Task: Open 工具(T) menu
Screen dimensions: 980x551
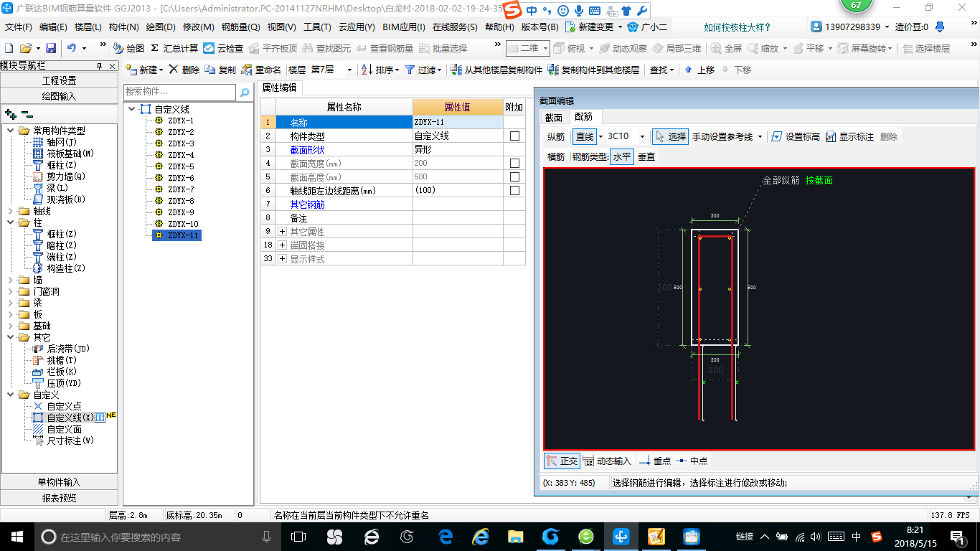Action: point(317,27)
